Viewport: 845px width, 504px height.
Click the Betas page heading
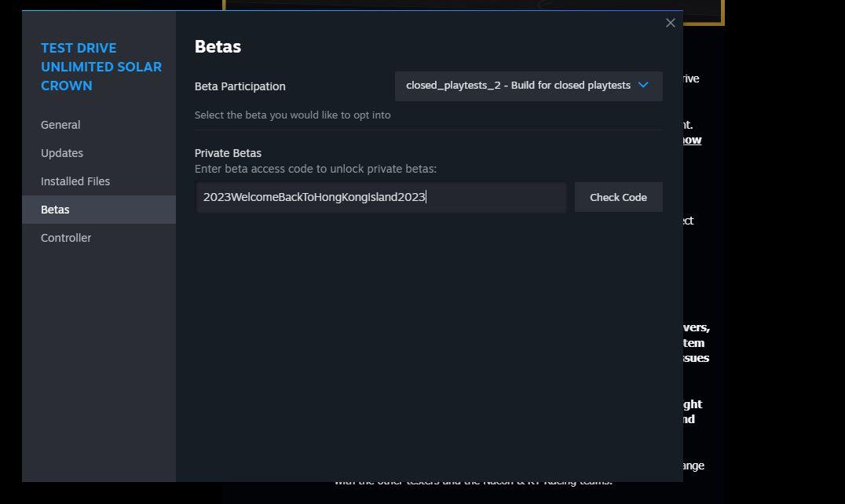pyautogui.click(x=218, y=47)
